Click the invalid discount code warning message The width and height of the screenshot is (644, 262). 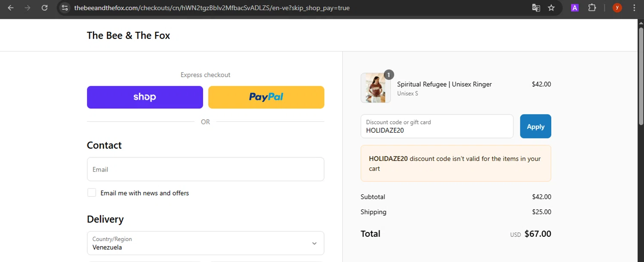pos(456,163)
